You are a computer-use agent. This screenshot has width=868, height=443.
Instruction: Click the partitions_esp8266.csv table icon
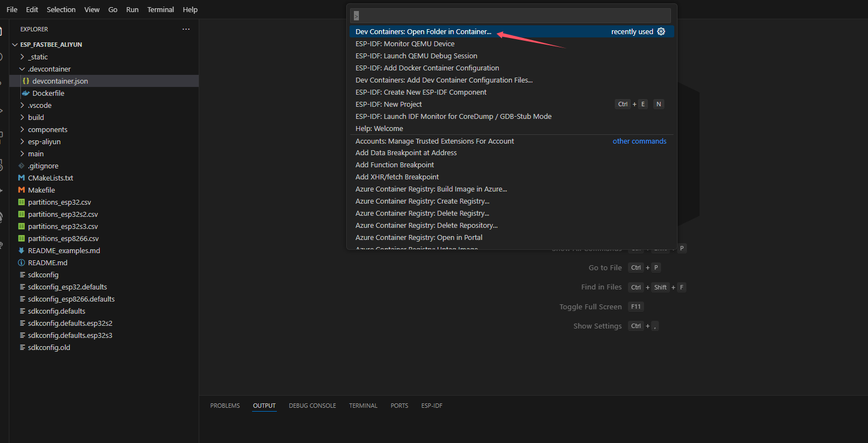[21, 238]
